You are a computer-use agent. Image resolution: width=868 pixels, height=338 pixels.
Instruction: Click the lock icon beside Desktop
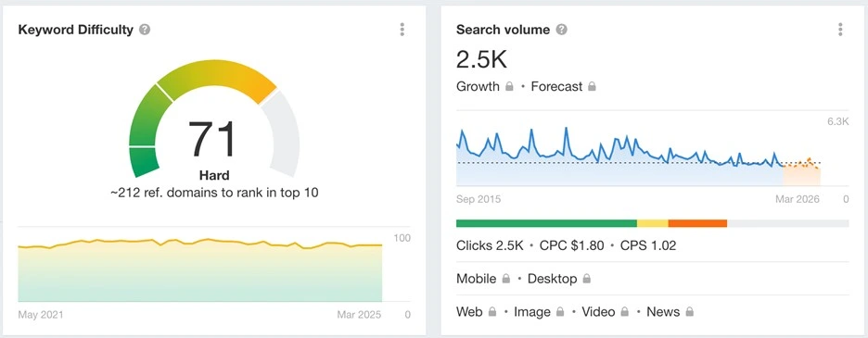(586, 279)
